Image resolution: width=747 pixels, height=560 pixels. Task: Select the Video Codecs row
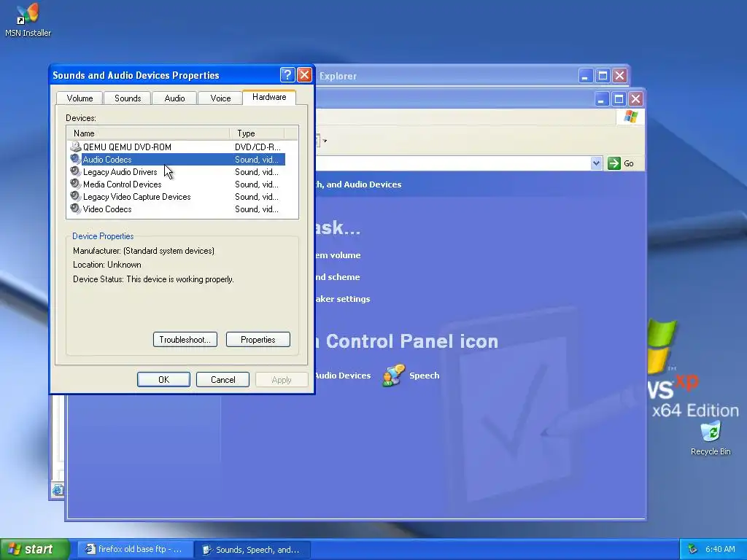pyautogui.click(x=177, y=209)
